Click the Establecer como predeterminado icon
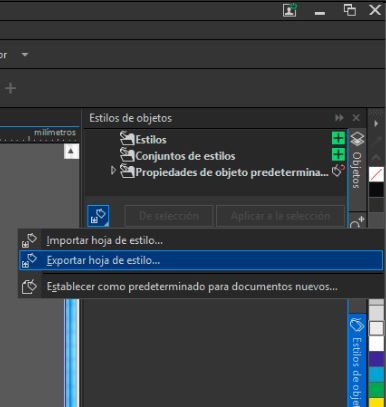Viewport: 386px width, 407px height. click(29, 286)
